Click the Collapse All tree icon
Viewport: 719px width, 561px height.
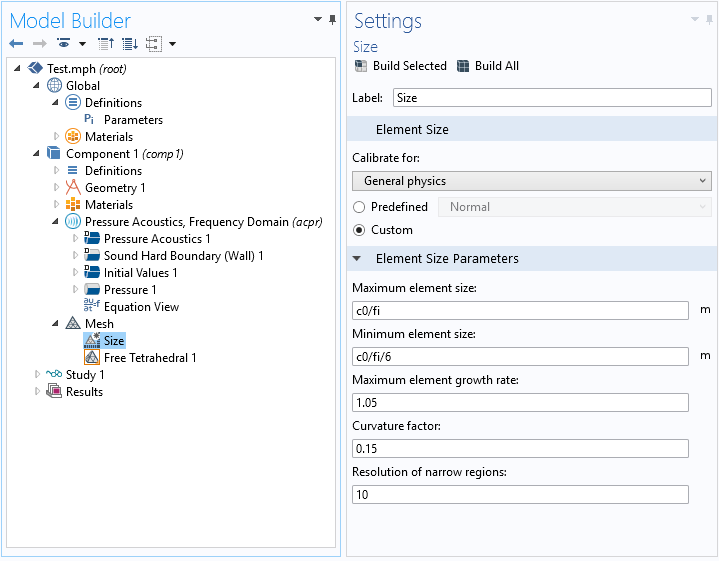[x=106, y=44]
